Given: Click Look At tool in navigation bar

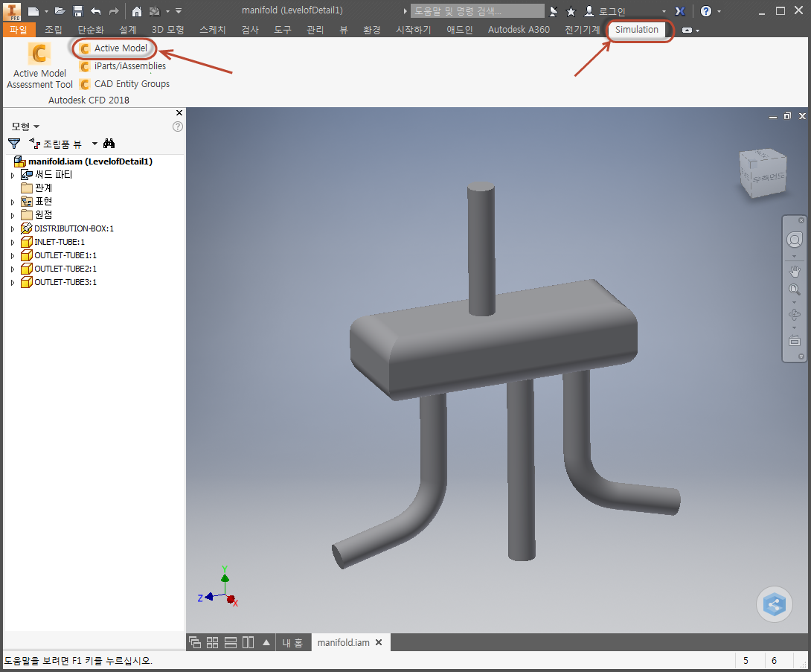Looking at the screenshot, I should click(x=795, y=340).
